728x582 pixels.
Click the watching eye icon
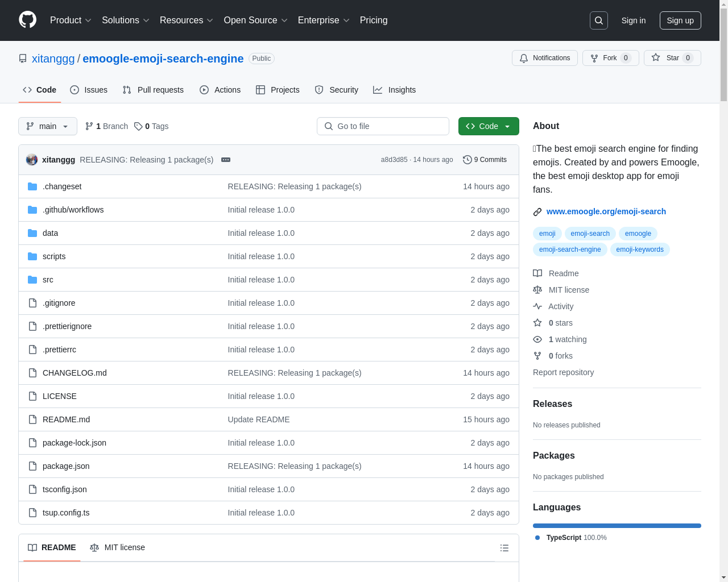click(x=537, y=339)
